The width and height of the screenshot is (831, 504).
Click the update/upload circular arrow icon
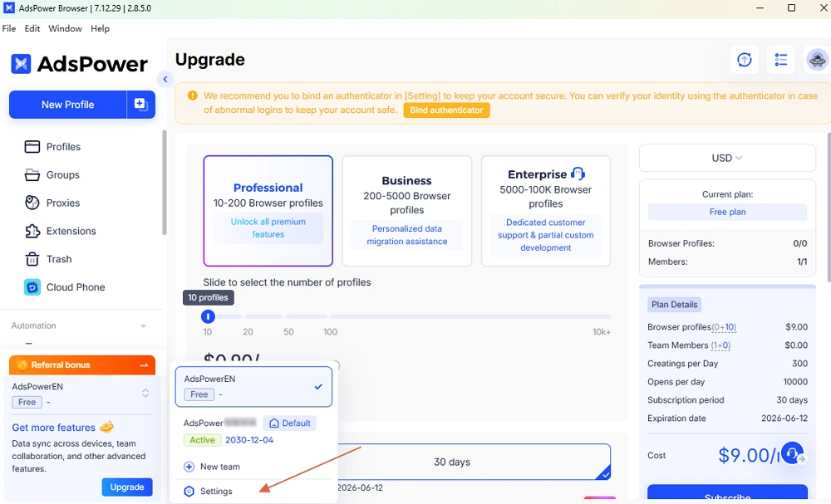(x=745, y=60)
